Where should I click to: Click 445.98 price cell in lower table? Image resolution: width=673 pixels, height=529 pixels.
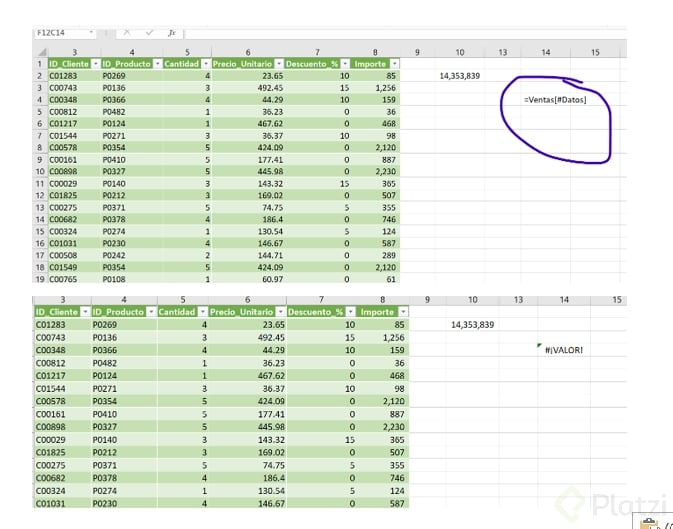click(x=248, y=427)
